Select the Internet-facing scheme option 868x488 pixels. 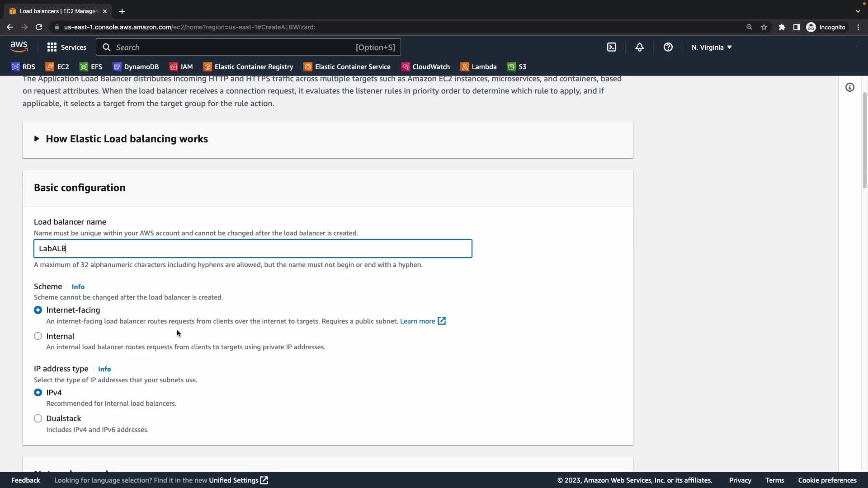[38, 310]
